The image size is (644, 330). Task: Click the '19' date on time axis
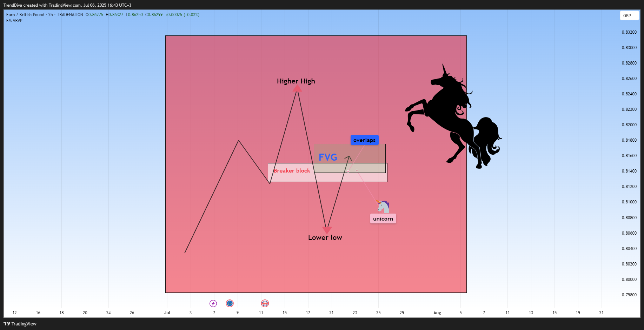point(578,313)
